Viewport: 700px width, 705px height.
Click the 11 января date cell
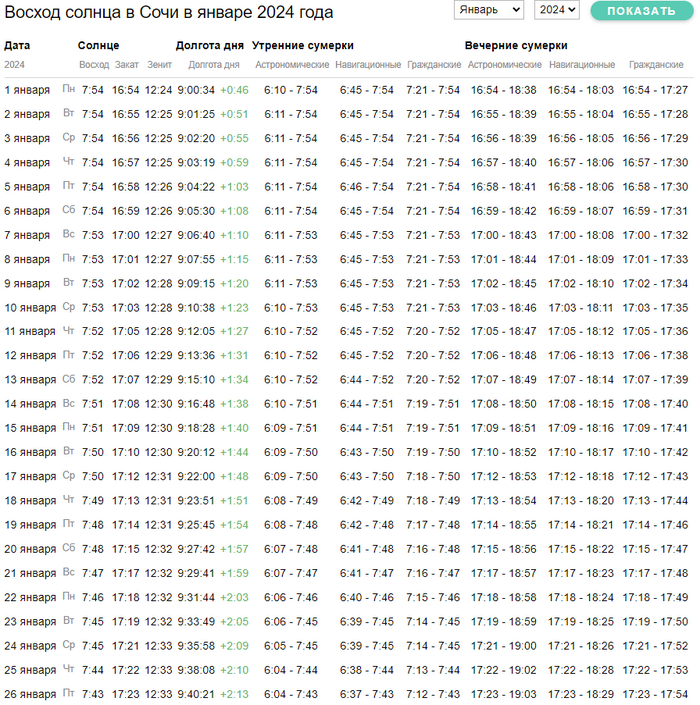pyautogui.click(x=30, y=332)
